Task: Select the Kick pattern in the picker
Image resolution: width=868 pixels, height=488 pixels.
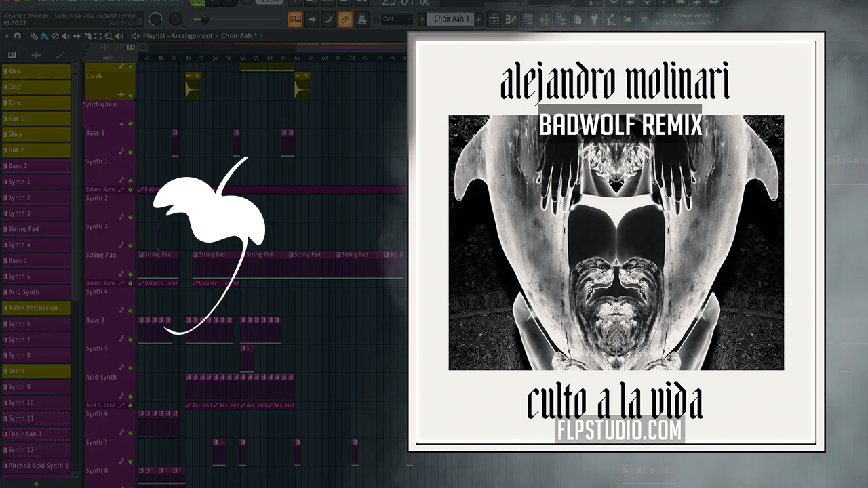Action: click(36, 71)
